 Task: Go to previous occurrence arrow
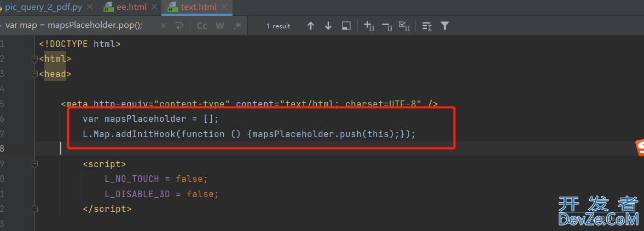click(x=310, y=26)
